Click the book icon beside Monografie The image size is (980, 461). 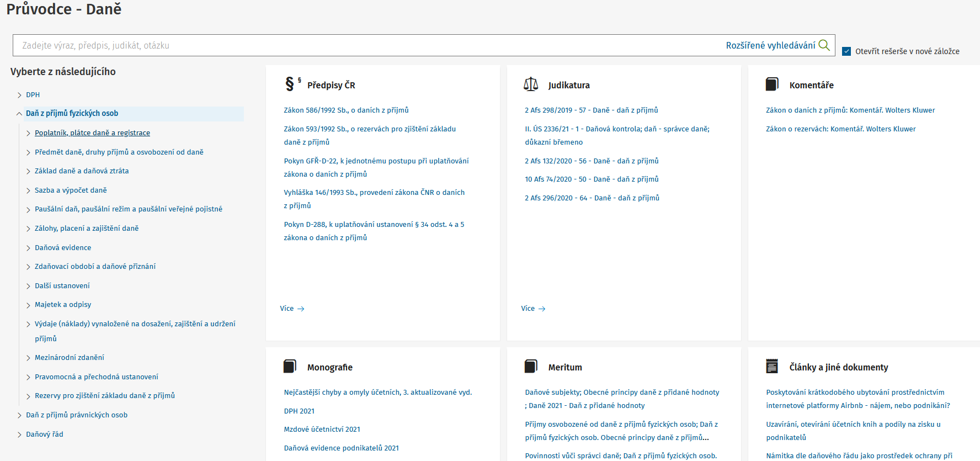tap(290, 367)
